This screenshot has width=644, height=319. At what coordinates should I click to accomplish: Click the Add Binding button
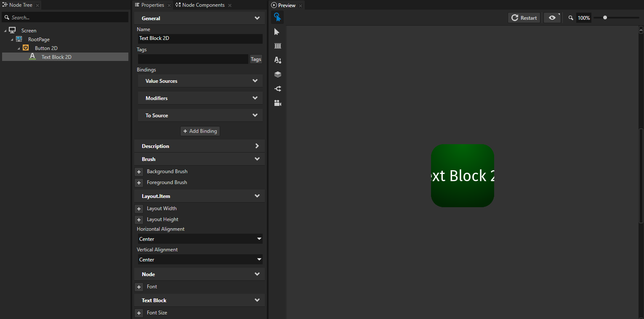point(200,131)
